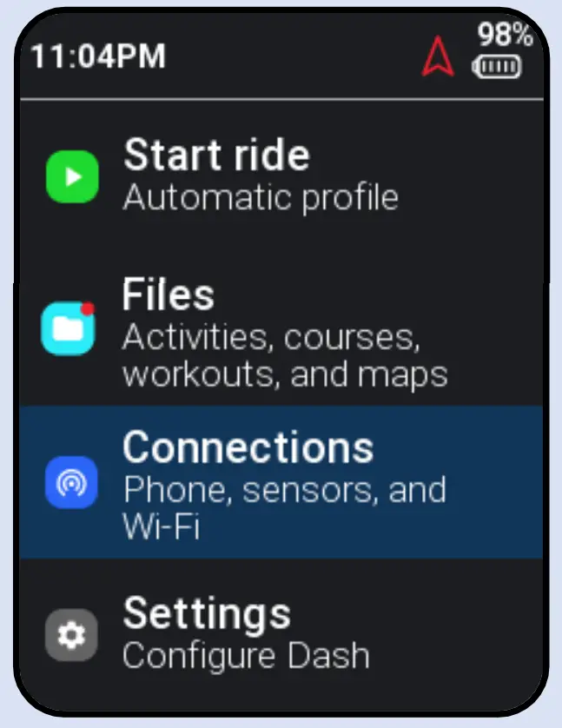The height and width of the screenshot is (728, 562).
Task: Tap the blue Connections signal icon
Action: [71, 482]
